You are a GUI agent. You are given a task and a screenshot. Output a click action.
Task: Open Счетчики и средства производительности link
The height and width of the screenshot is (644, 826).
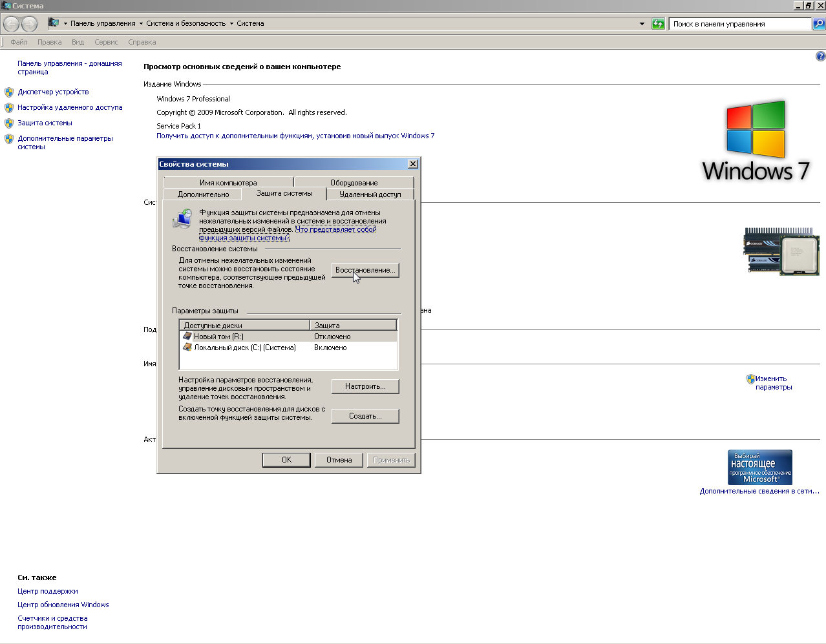[52, 623]
